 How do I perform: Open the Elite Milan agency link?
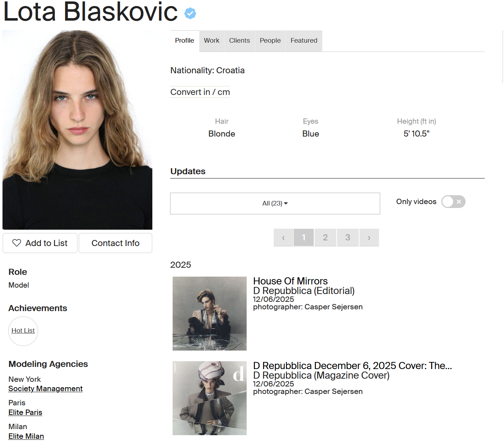tap(26, 436)
